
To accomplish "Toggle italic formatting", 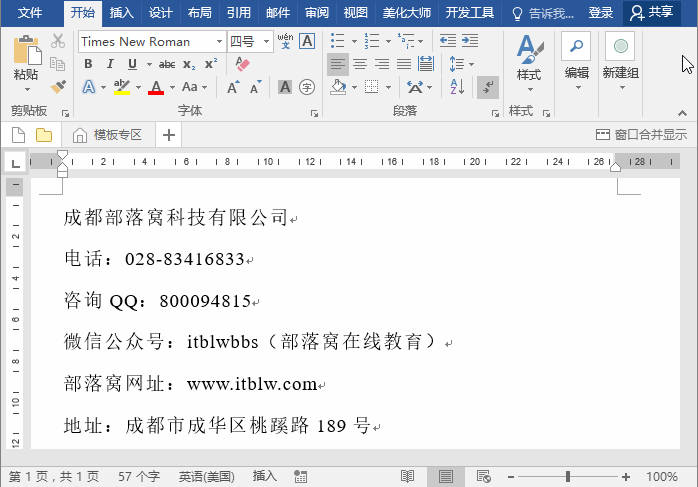I will point(111,64).
